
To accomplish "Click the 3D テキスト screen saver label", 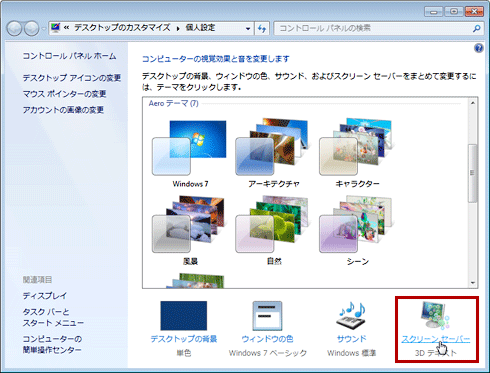I will tap(436, 353).
